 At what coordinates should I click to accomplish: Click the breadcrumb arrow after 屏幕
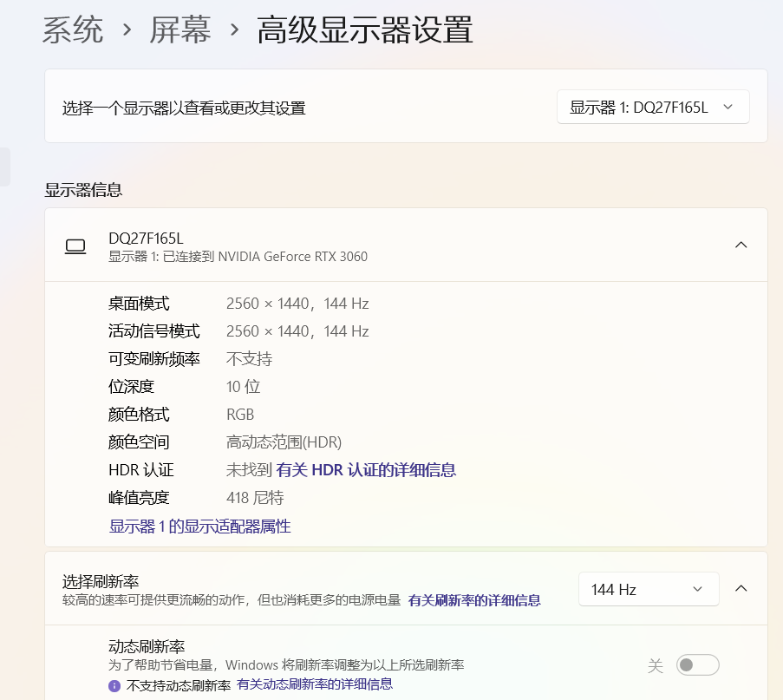point(234,30)
